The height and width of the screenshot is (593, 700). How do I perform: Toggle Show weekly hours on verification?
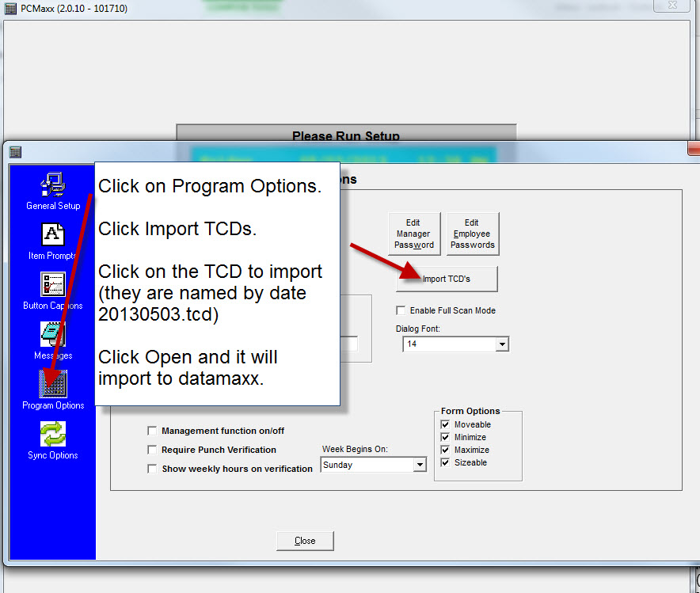152,469
